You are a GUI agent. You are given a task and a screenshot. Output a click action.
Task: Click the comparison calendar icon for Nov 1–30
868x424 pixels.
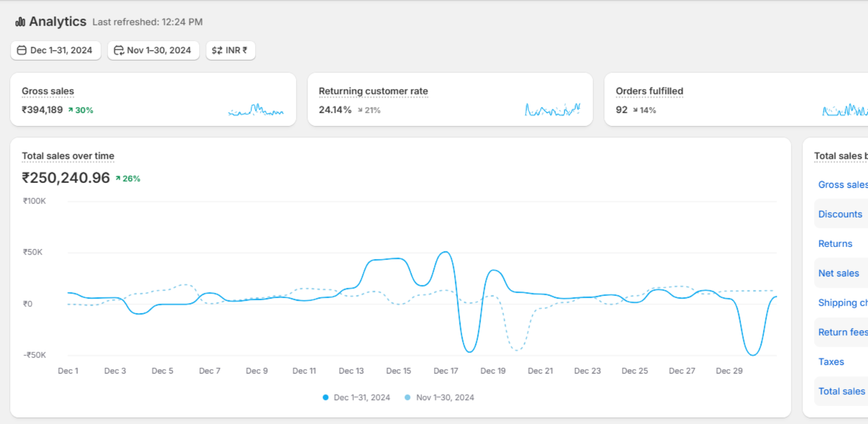click(x=118, y=50)
